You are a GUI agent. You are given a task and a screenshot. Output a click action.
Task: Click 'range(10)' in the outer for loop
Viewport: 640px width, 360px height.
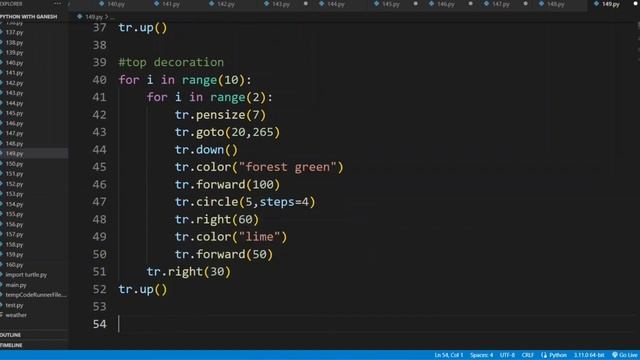213,80
